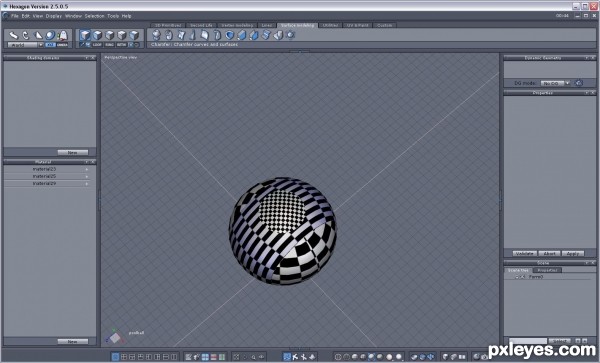
Task: Toggle the LOOP selection mode
Action: (97, 45)
